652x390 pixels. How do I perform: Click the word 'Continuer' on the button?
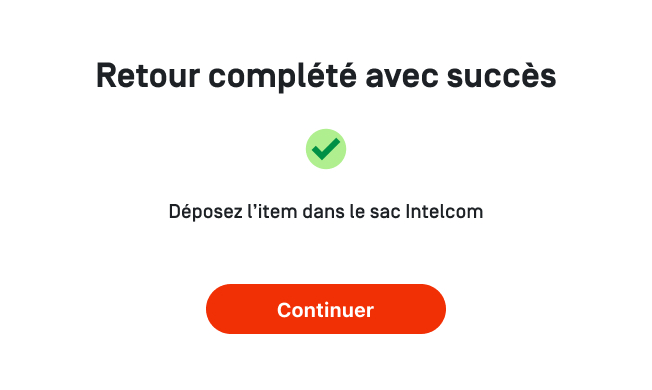click(326, 310)
